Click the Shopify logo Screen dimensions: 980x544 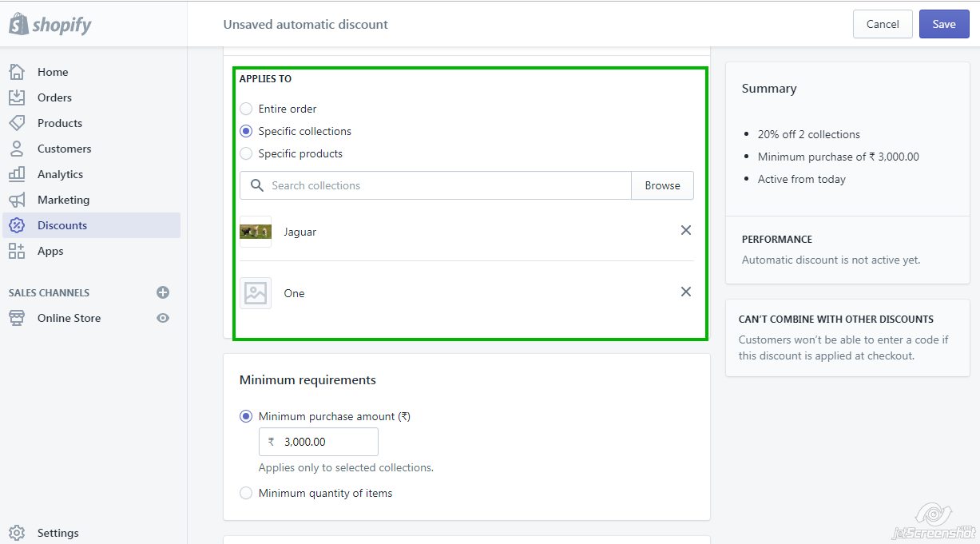pyautogui.click(x=50, y=24)
